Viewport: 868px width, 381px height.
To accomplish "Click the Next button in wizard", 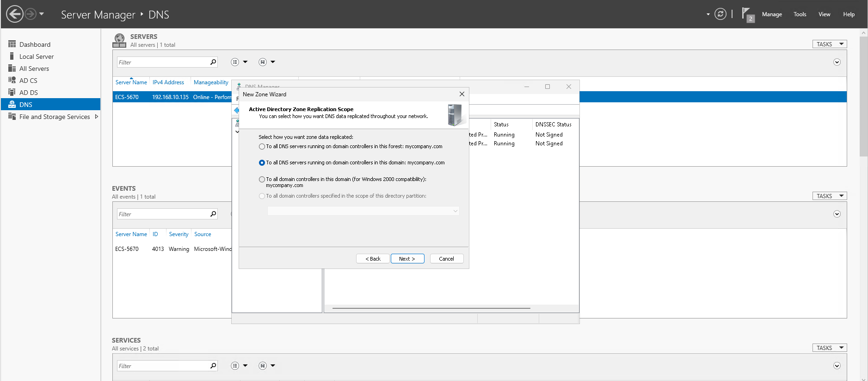I will click(407, 259).
